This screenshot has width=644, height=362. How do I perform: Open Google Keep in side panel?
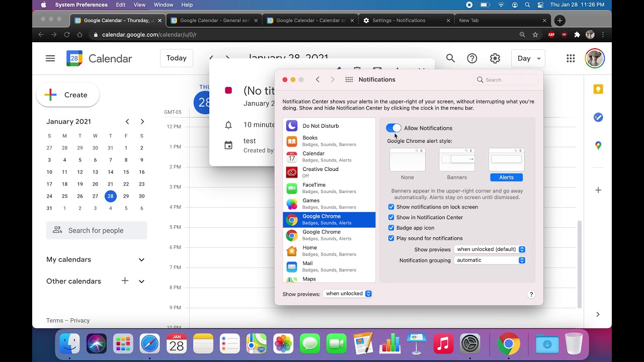pyautogui.click(x=598, y=89)
